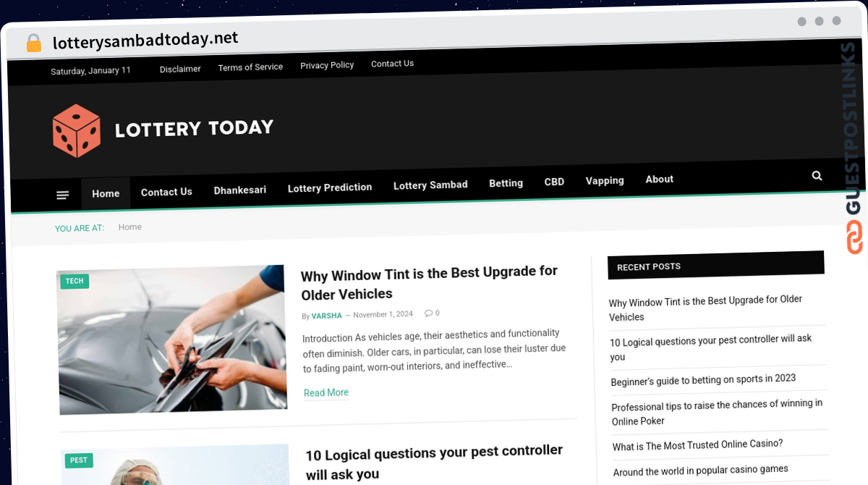Click the LOTTERY TODAY site title

194,129
